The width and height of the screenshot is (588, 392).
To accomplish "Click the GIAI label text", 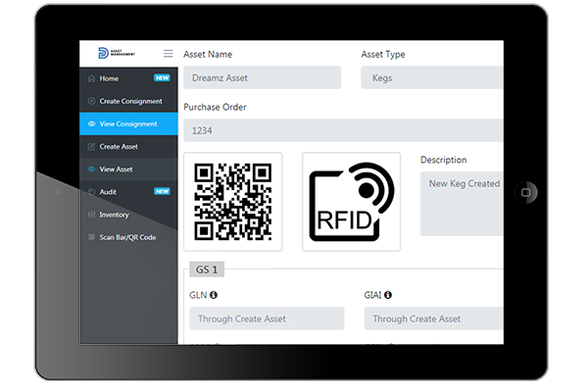I will 372,295.
